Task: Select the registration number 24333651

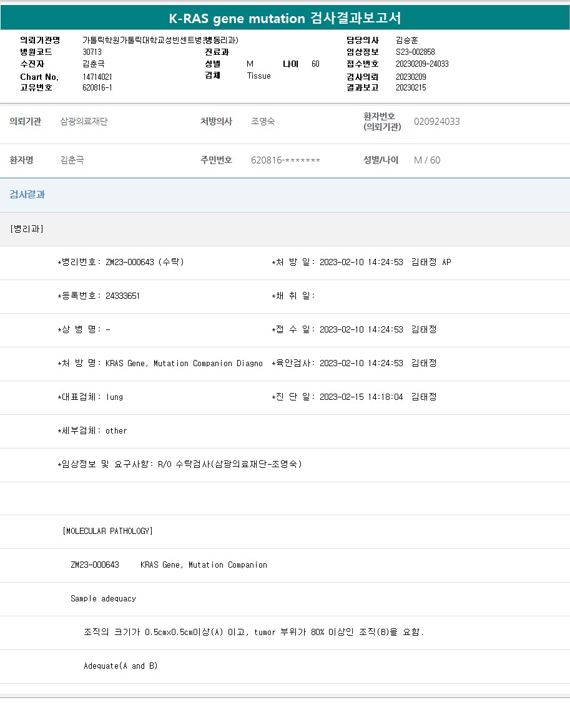Action: tap(122, 296)
